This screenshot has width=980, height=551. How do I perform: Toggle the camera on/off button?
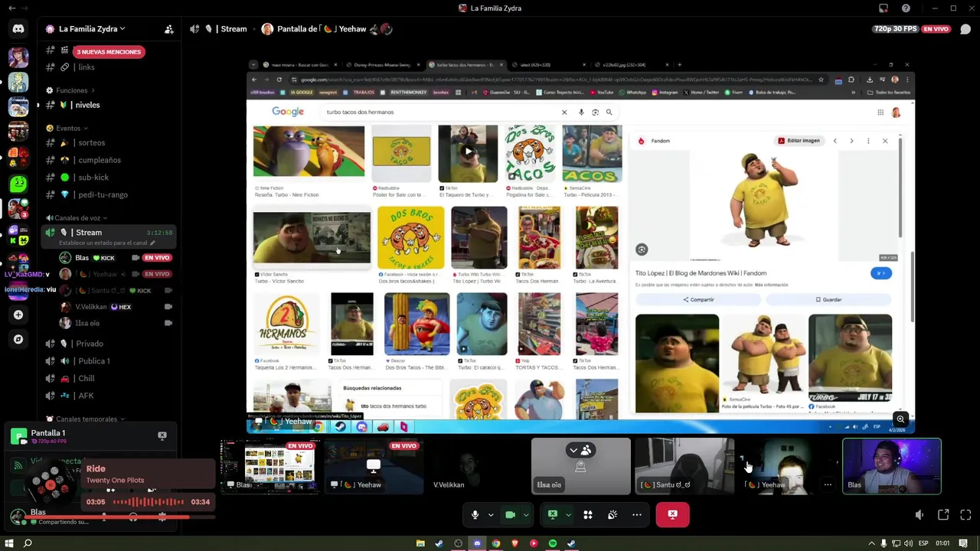pos(510,515)
